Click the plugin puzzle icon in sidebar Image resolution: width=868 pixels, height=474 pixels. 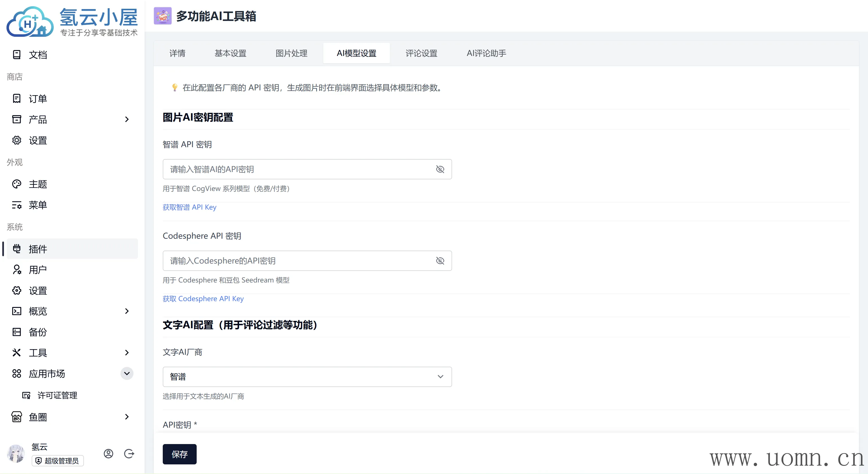click(x=16, y=249)
